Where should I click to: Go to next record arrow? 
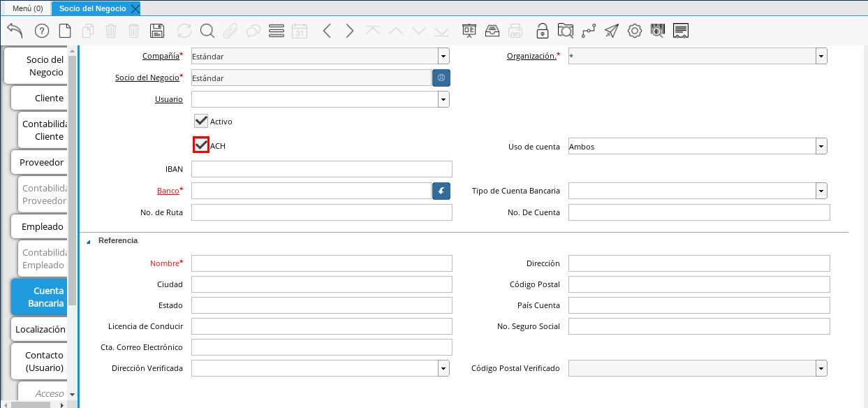point(350,31)
